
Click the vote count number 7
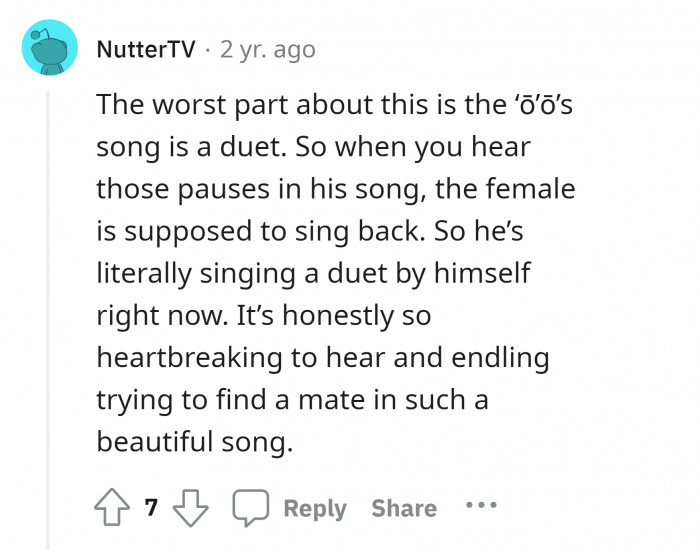[x=151, y=508]
